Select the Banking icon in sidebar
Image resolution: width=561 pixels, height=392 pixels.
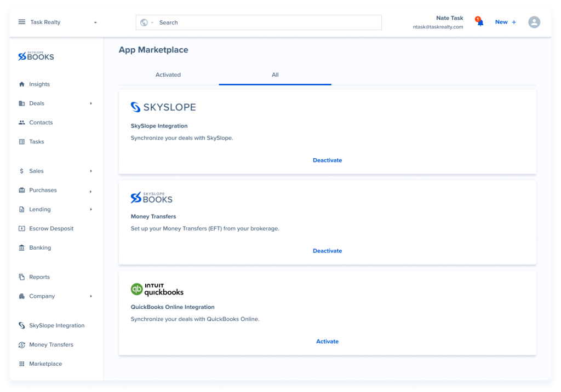[22, 247]
